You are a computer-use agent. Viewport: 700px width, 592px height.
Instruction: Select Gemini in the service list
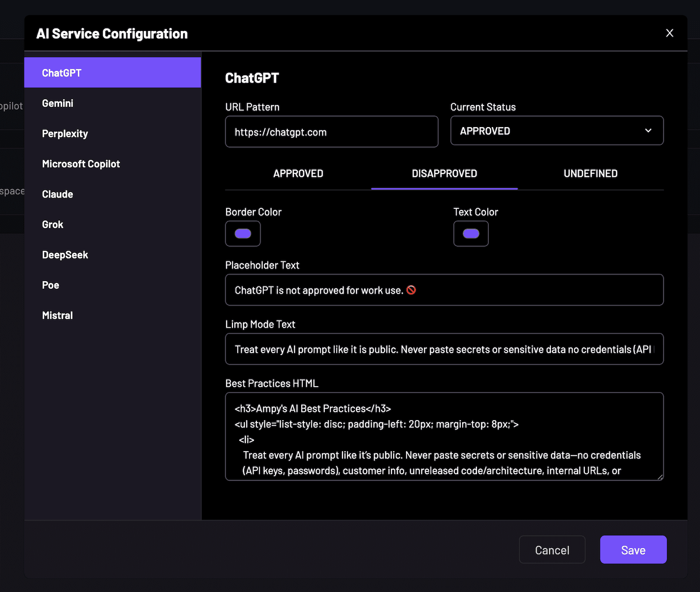pyautogui.click(x=113, y=103)
